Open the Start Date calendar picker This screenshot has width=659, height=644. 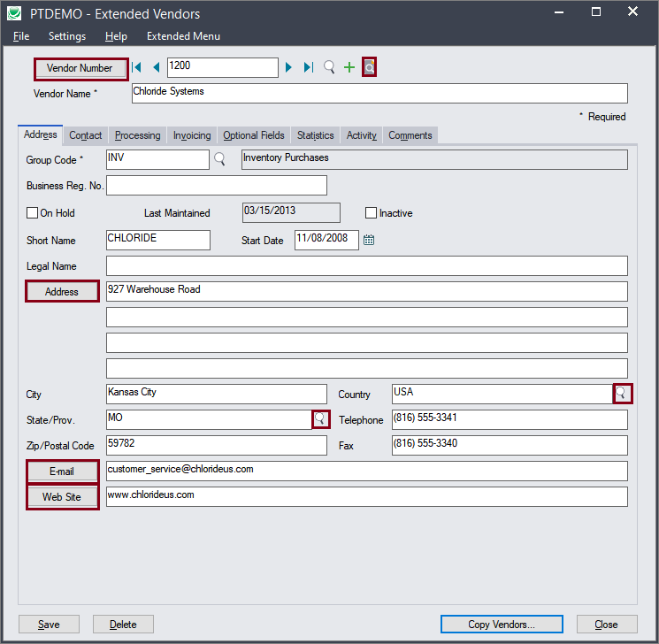pyautogui.click(x=369, y=240)
